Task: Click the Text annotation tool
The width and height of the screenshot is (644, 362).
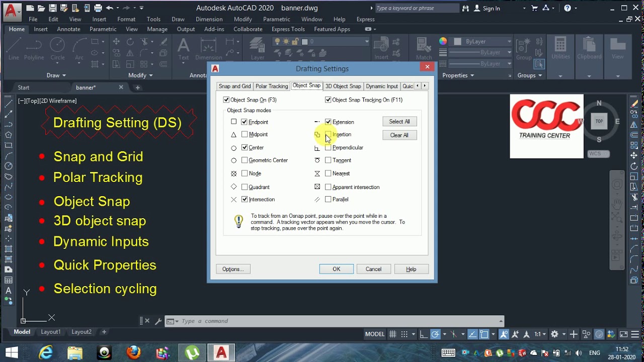Action: pos(184,49)
